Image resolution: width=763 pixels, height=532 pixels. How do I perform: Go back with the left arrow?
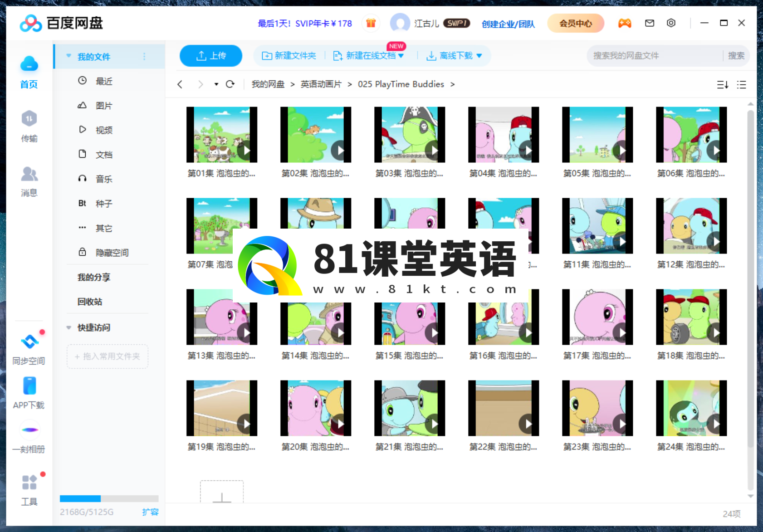click(180, 84)
